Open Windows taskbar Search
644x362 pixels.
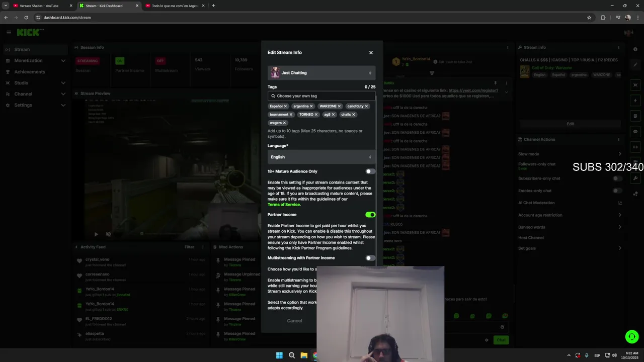click(x=292, y=355)
